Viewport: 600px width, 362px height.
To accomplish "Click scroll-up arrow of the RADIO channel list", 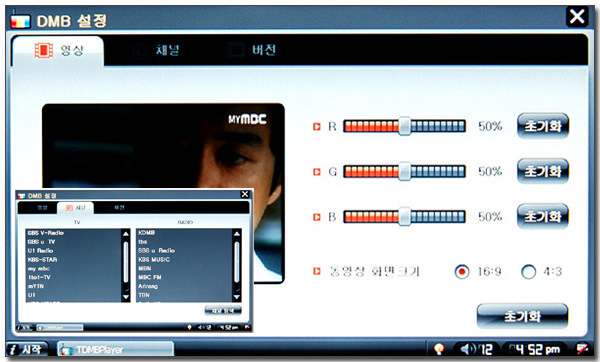I will [236, 233].
